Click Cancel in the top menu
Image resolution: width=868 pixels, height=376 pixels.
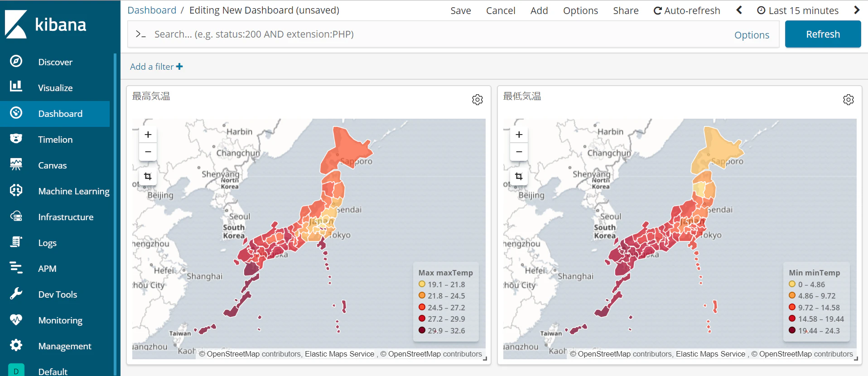[501, 10]
